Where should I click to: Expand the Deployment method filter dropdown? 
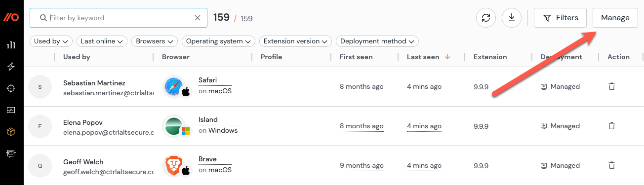[377, 41]
